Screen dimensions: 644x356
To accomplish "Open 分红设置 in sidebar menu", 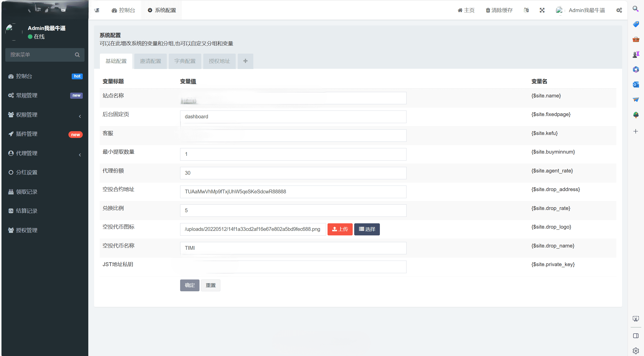I will [x=27, y=172].
